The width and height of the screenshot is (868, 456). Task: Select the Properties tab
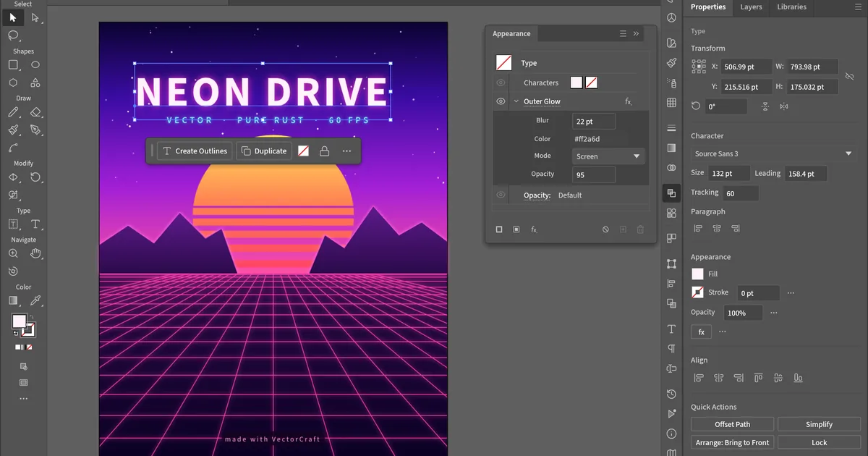[x=708, y=7]
